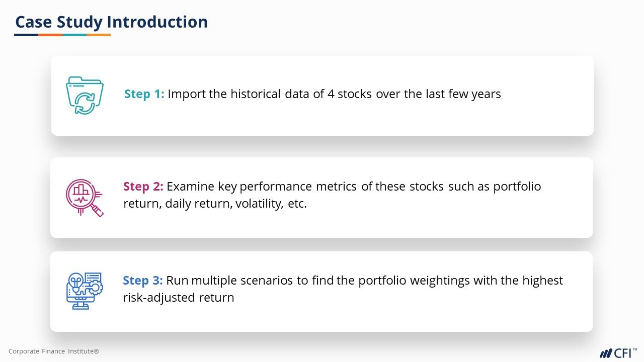Image resolution: width=644 pixels, height=362 pixels.
Task: Click the teal Step 1: label
Action: click(x=144, y=94)
